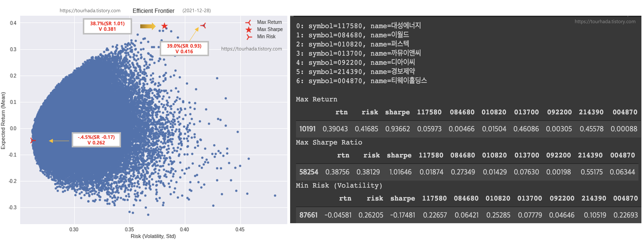Viewport: 644px width, 241px height.
Task: Click the thick gold arrow near the star
Action: [x=147, y=26]
